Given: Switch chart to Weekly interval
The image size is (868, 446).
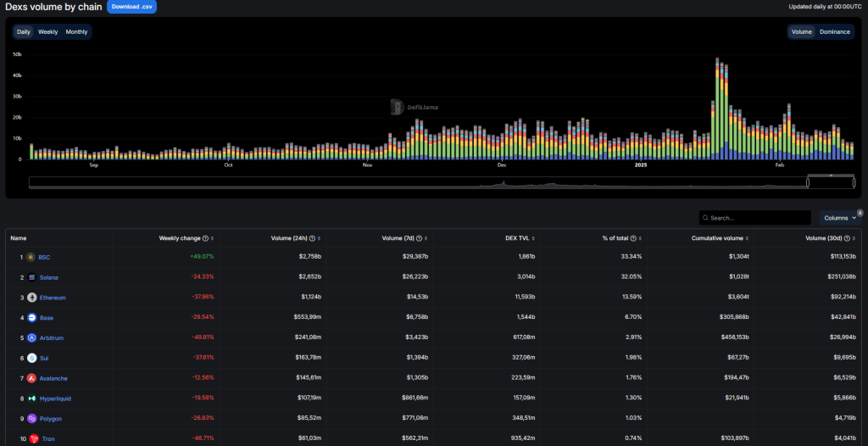Looking at the screenshot, I should point(48,31).
